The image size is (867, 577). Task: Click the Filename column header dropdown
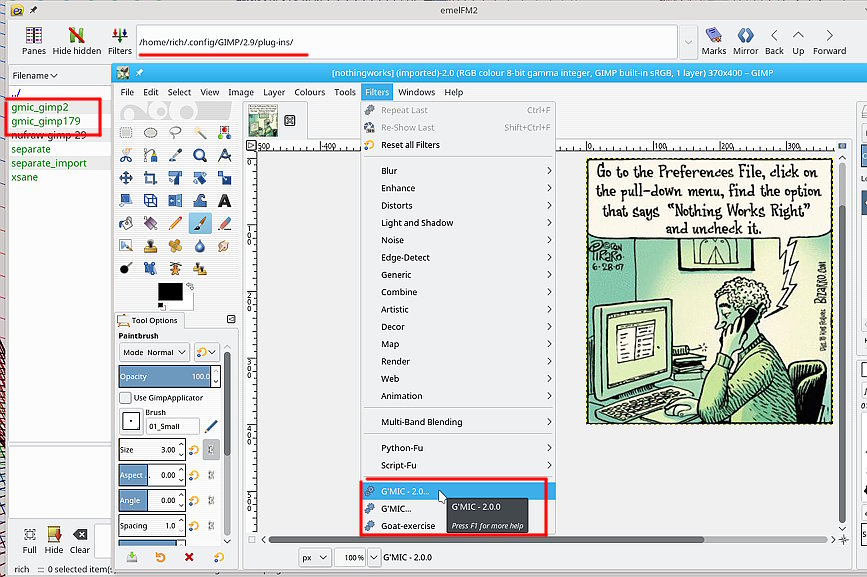(35, 76)
